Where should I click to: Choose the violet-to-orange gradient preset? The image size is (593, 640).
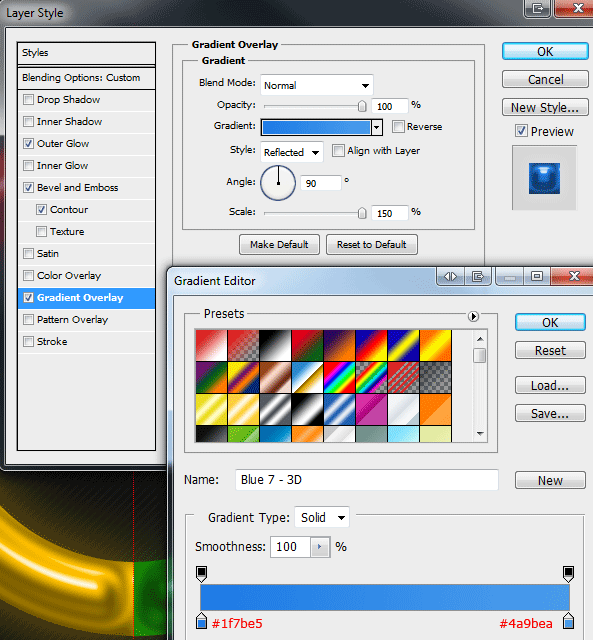339,346
